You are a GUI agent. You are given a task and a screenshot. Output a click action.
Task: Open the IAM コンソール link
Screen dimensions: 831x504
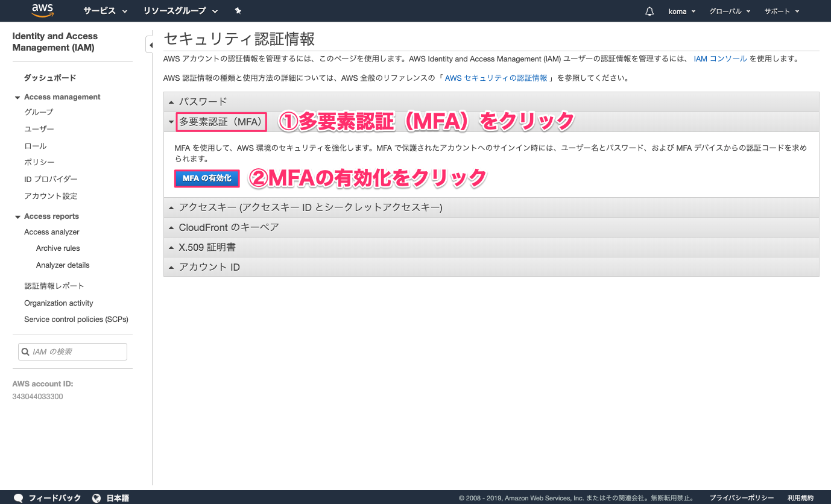720,59
